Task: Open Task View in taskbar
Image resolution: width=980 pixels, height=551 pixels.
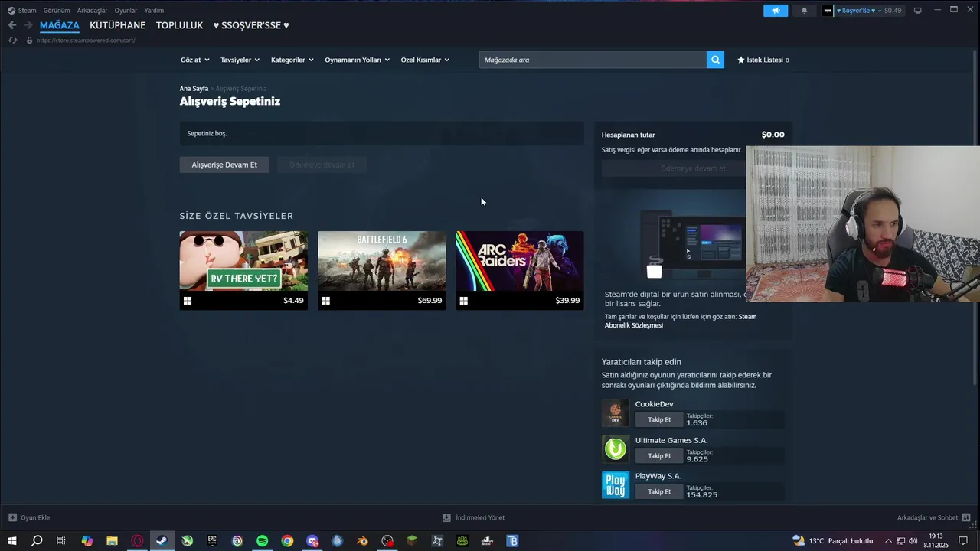Action: [x=61, y=541]
